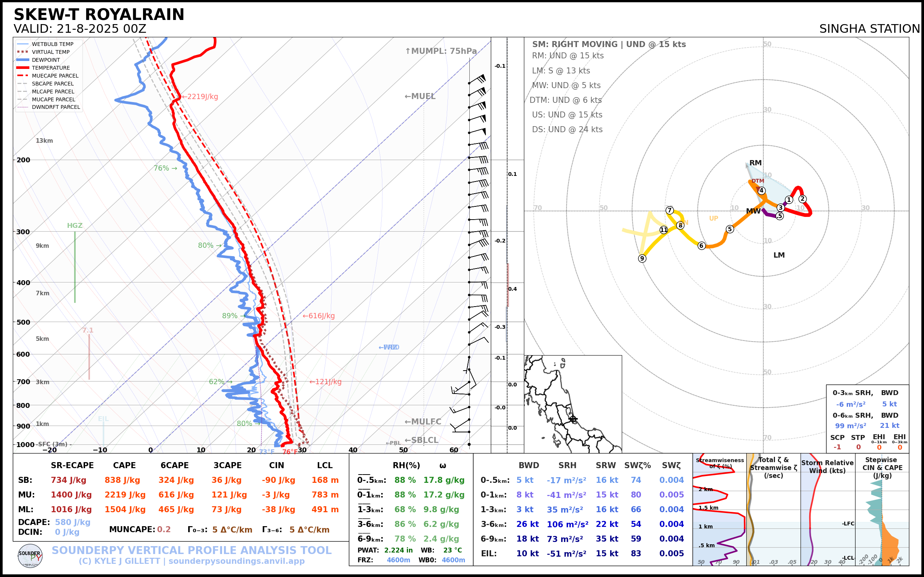Click the DTM marker on hodograph
924x577 pixels.
coord(758,181)
